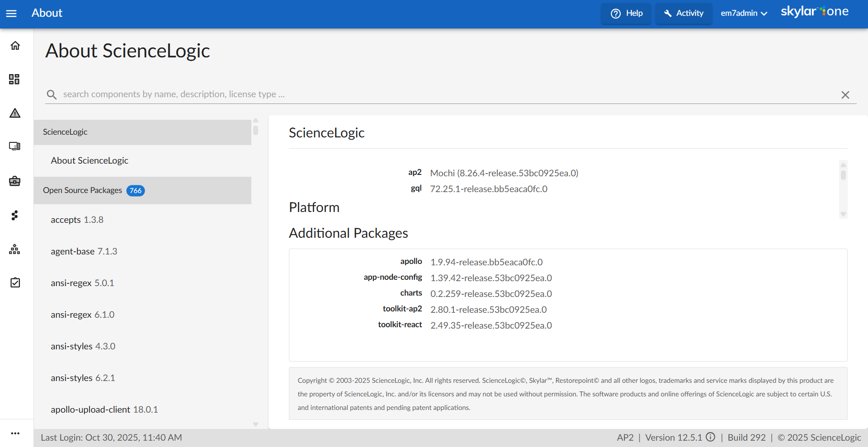The height and width of the screenshot is (447, 868).
Task: Open the checklist clipboard icon in sidebar
Action: [15, 282]
